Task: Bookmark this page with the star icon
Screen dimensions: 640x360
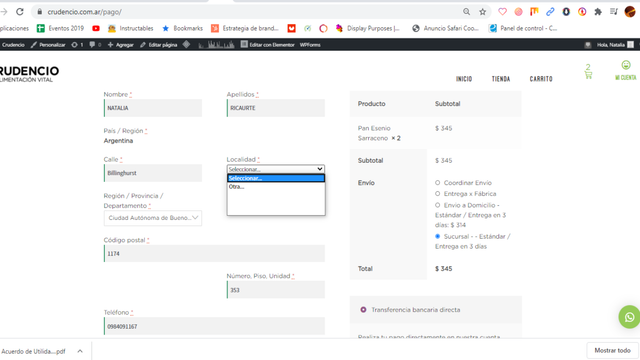Action: (482, 12)
